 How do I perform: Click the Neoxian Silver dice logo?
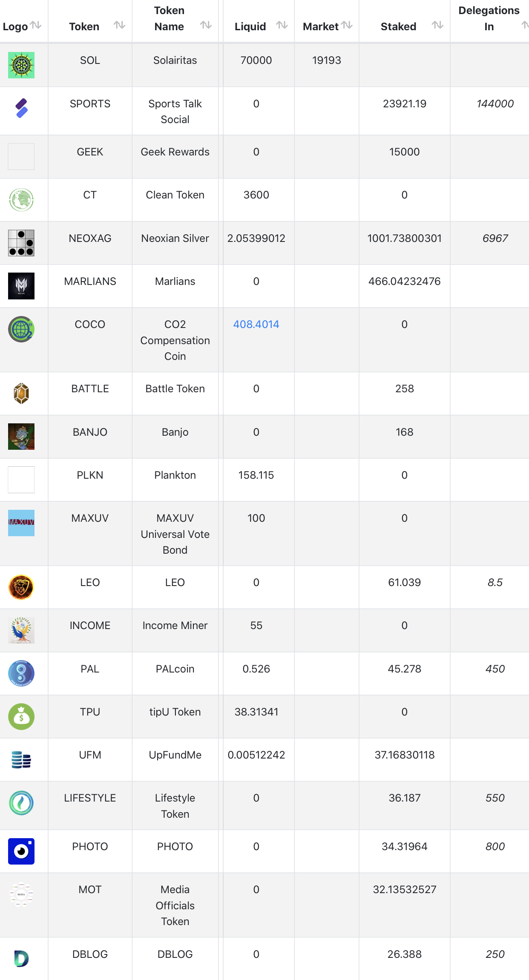tap(21, 243)
